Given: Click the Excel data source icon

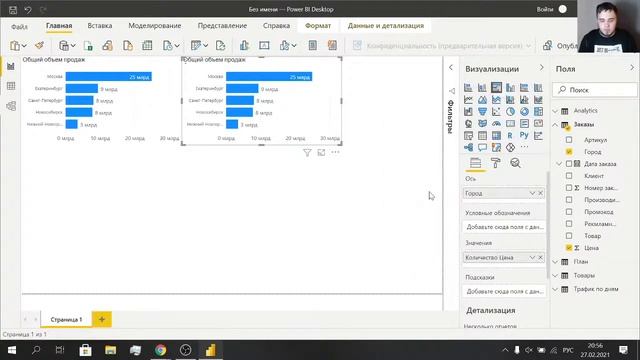Looking at the screenshot, I should click(x=88, y=45).
